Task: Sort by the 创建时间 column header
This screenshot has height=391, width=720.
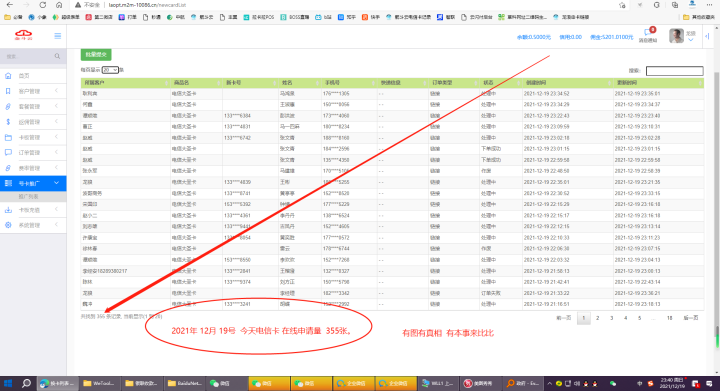Action: coord(568,83)
